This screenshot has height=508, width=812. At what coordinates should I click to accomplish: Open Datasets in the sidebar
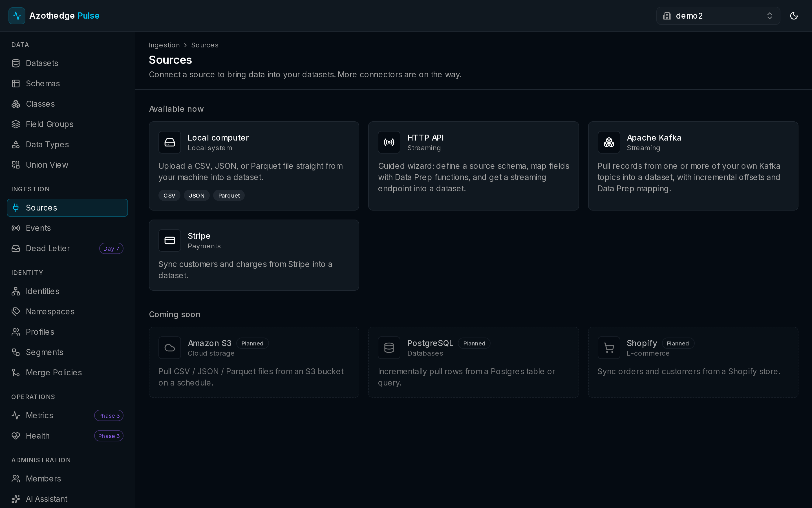coord(67,63)
